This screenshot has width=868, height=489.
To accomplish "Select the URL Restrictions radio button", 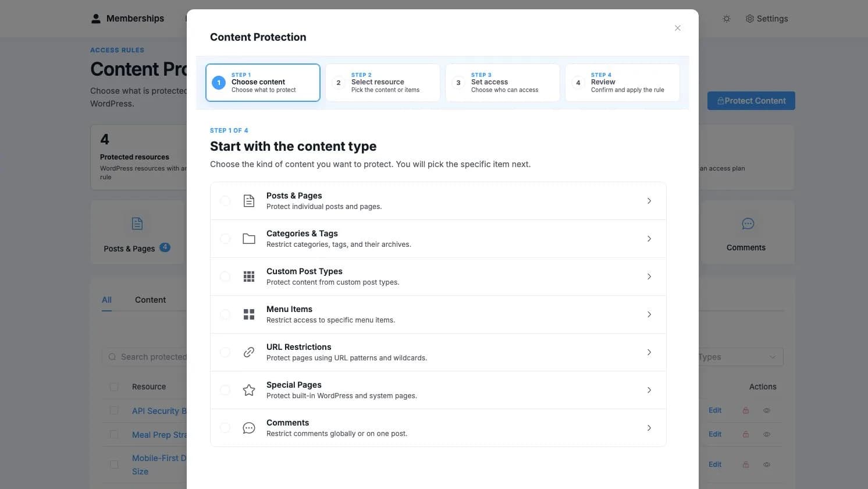I will tap(225, 352).
